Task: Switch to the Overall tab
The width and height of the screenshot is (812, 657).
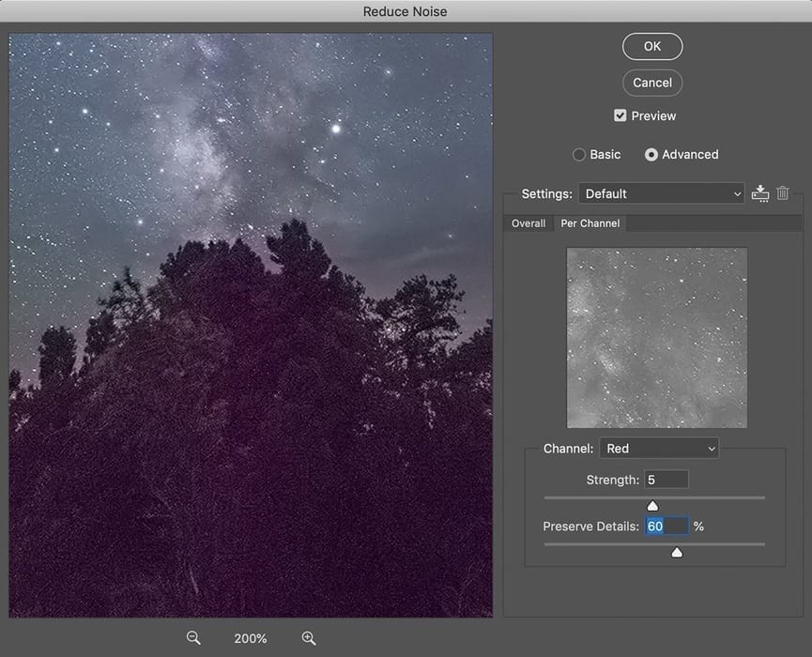Action: [529, 223]
